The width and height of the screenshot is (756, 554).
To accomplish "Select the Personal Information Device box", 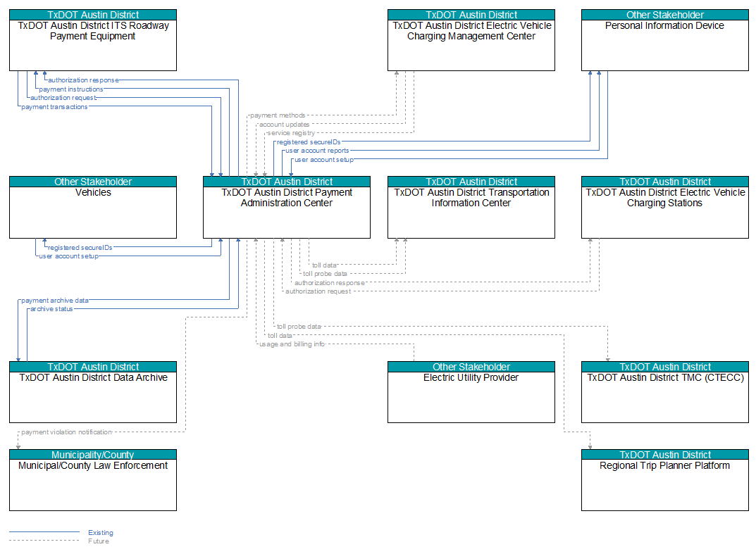I will coord(665,40).
